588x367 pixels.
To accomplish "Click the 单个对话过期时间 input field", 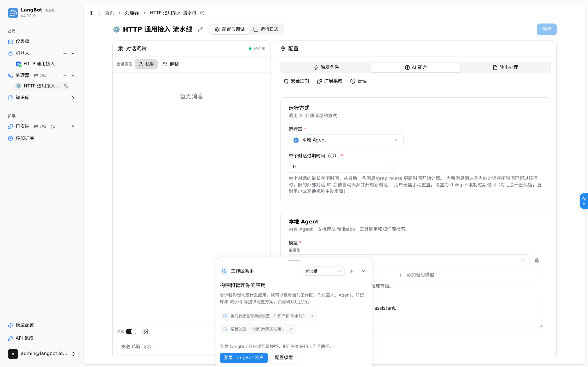I will pos(341,167).
